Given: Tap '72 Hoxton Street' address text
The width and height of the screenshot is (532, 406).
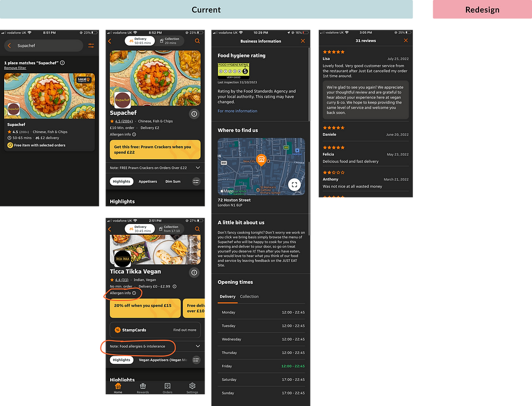Looking at the screenshot, I should click(234, 200).
